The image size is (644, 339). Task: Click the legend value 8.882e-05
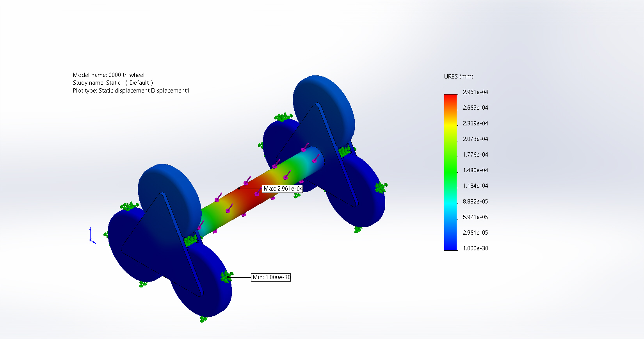click(475, 202)
